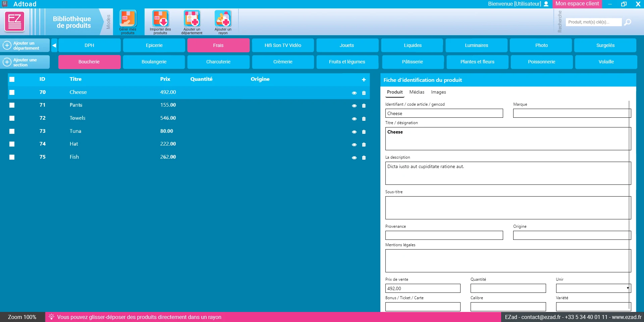Viewport: 644px width, 322px height.
Task: Click the Importer des produits icon
Action: pos(160,19)
